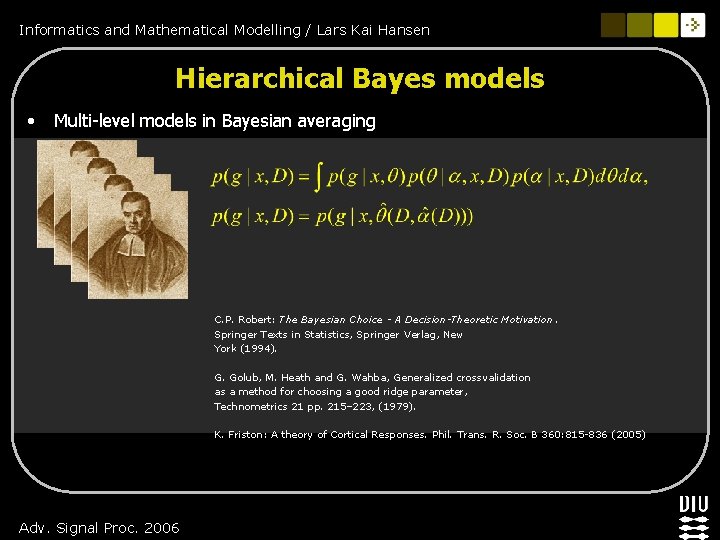Click 'Springer Texts in Statistics' line
Screen dimensions: 720x540
338,334
